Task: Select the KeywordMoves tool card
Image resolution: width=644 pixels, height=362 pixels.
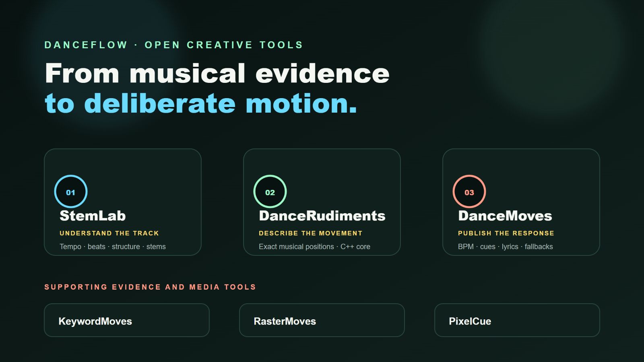Action: (x=127, y=320)
